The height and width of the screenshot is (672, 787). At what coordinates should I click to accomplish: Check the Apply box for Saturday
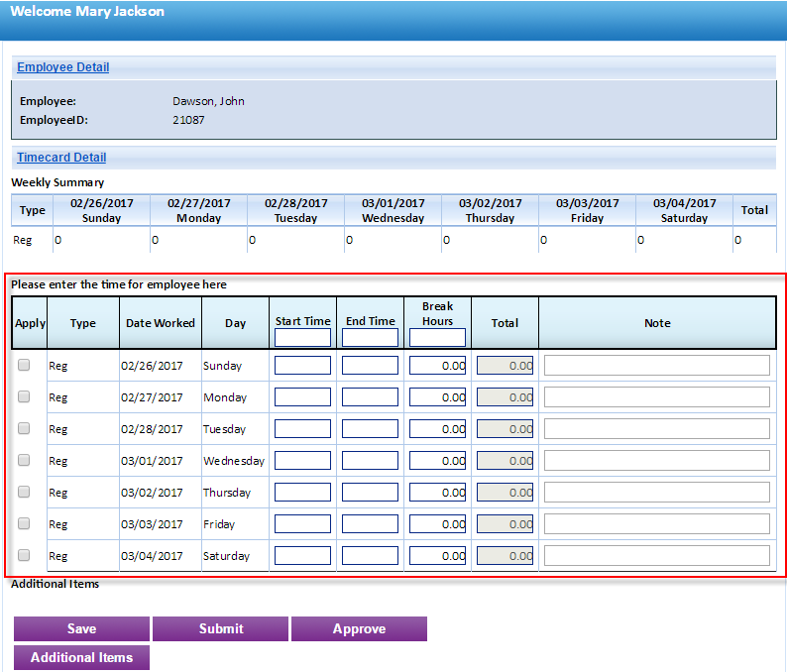24,555
